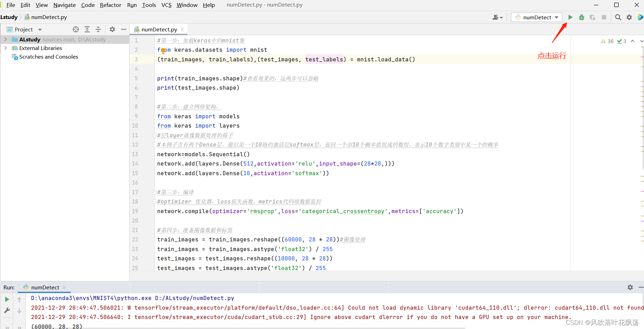Open Project view selector dropdown

coord(24,29)
